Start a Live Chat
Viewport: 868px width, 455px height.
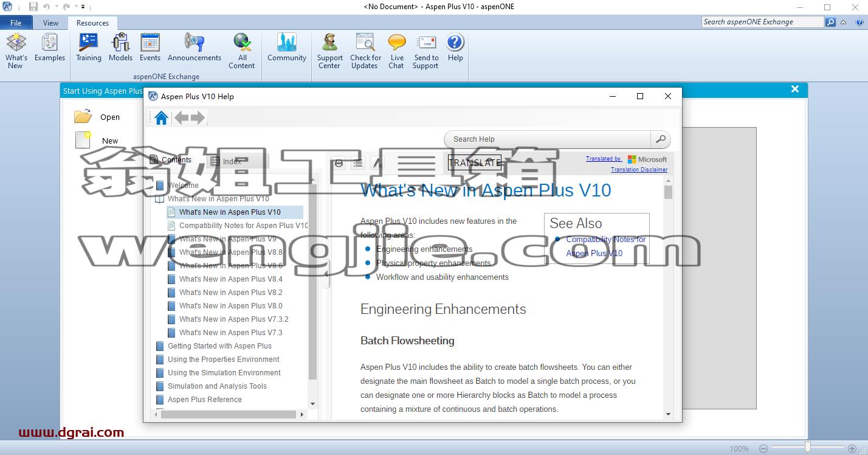396,50
